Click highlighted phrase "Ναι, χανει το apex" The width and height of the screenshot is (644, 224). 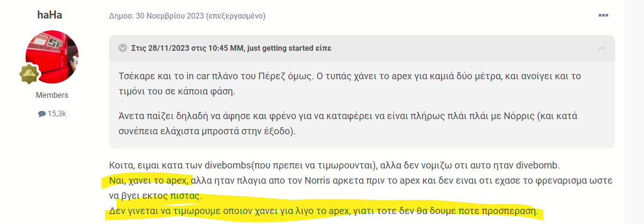coord(149,181)
